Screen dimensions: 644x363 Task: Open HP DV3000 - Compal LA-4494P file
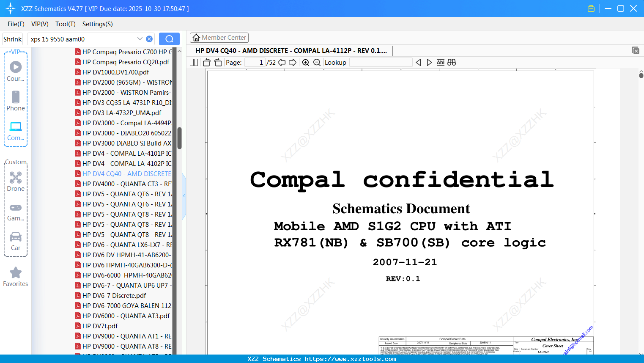(123, 123)
